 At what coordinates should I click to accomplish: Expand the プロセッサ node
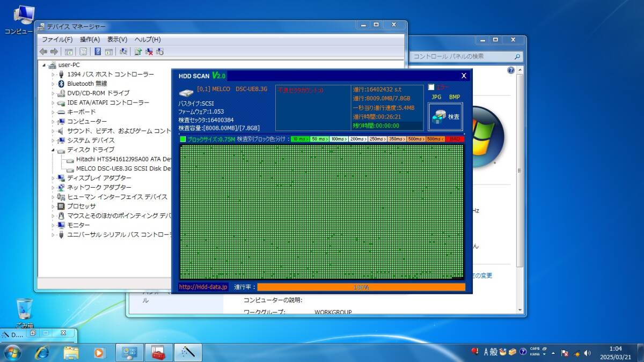(54, 206)
